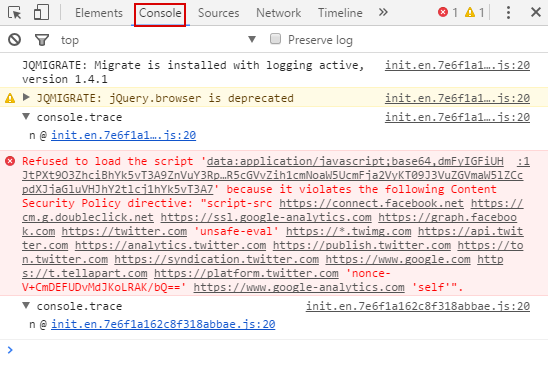Clear console with the ban icon

pos(14,40)
